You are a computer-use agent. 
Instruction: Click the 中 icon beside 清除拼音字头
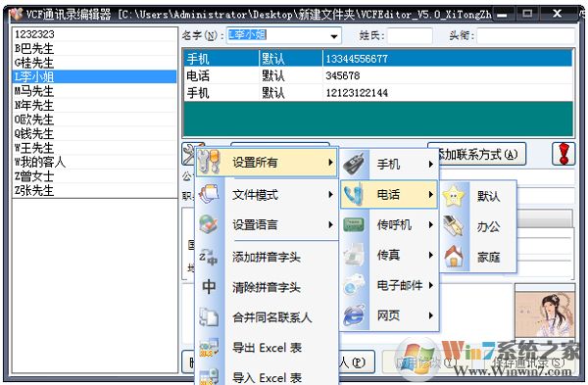point(209,287)
